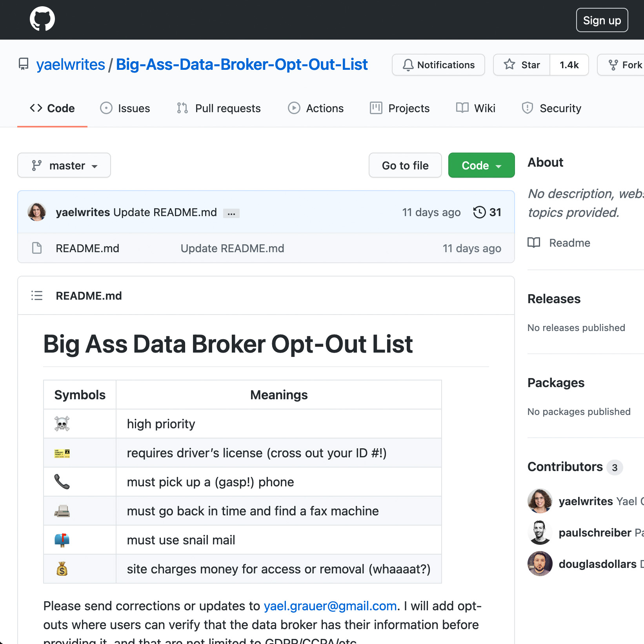Open douglasdollars contributor name link
The image size is (644, 644).
(x=598, y=564)
